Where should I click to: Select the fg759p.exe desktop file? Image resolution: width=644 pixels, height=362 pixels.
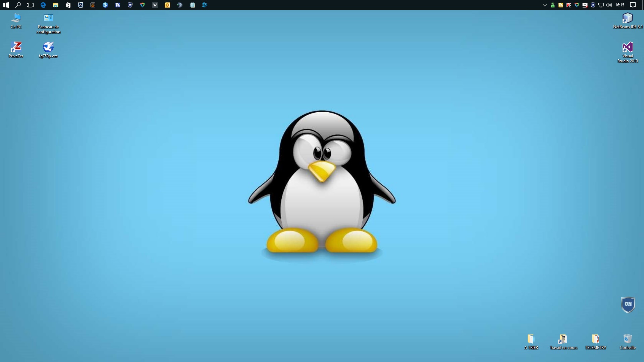[x=48, y=48]
